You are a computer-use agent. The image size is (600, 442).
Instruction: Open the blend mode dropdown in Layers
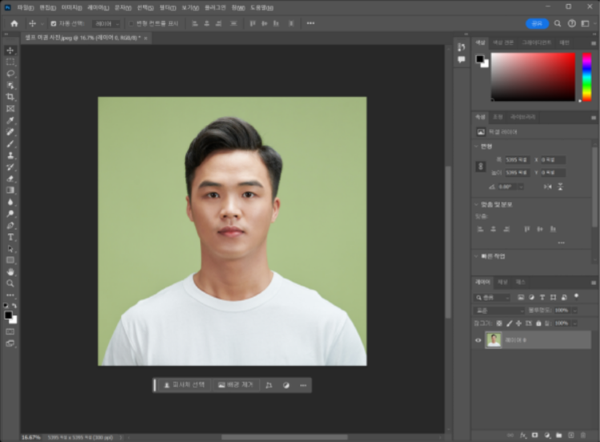coord(497,310)
